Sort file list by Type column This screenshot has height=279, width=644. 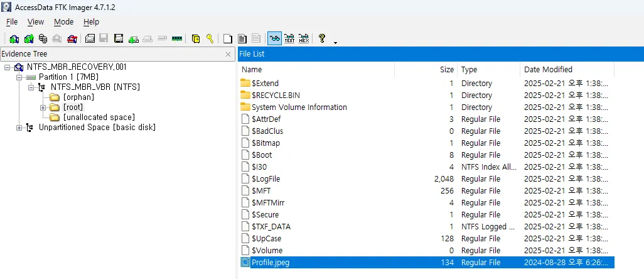click(488, 70)
